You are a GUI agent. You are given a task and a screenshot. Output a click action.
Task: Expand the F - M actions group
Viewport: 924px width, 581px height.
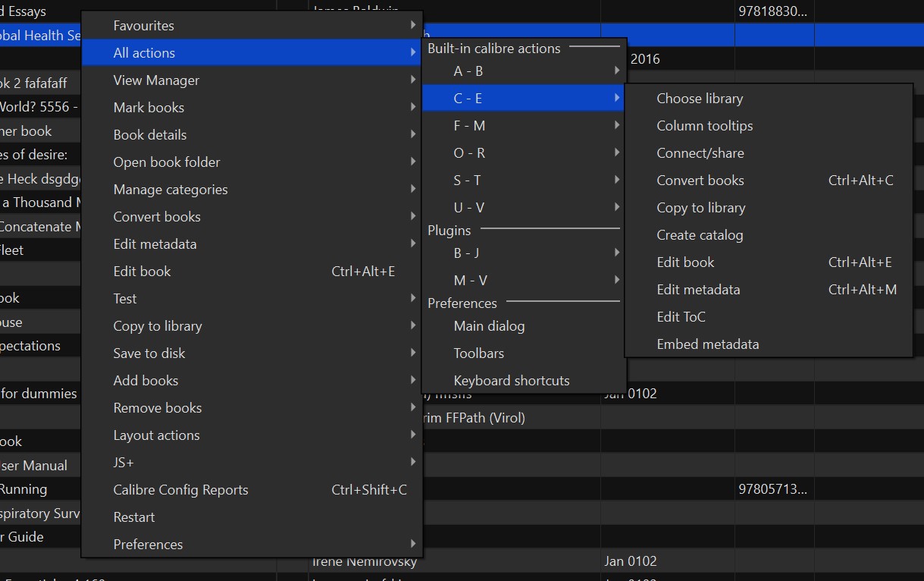(x=469, y=126)
